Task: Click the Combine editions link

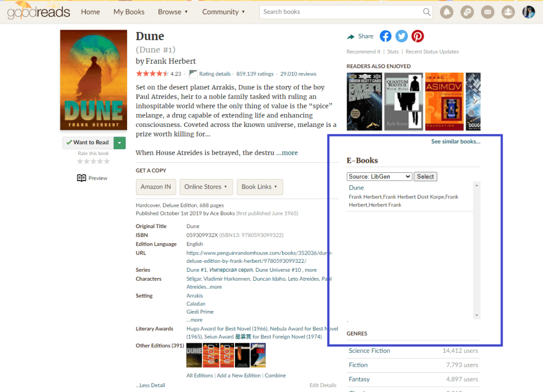Action: [x=275, y=375]
